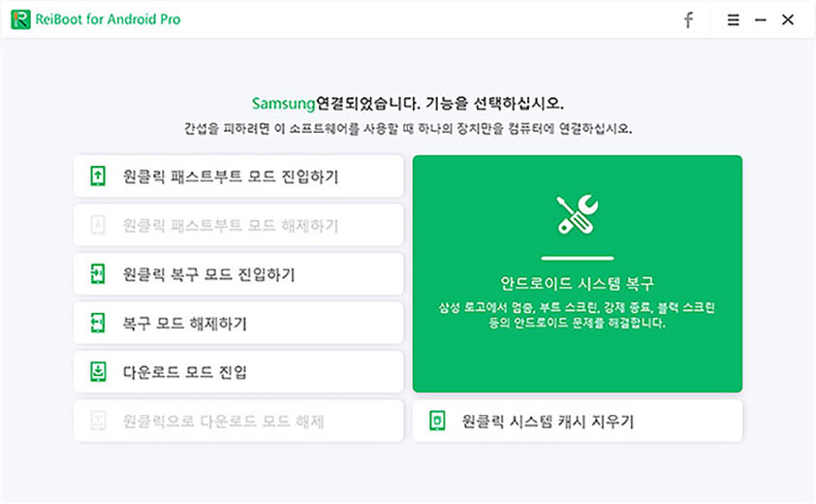816x504 pixels.
Task: Click the ReiBoot logo icon
Action: 20,19
